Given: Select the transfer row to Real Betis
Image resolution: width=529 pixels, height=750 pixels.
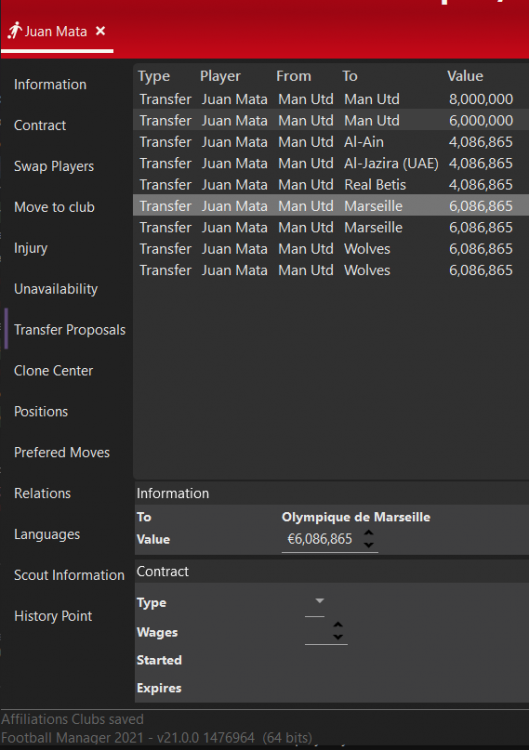Looking at the screenshot, I should click(331, 185).
